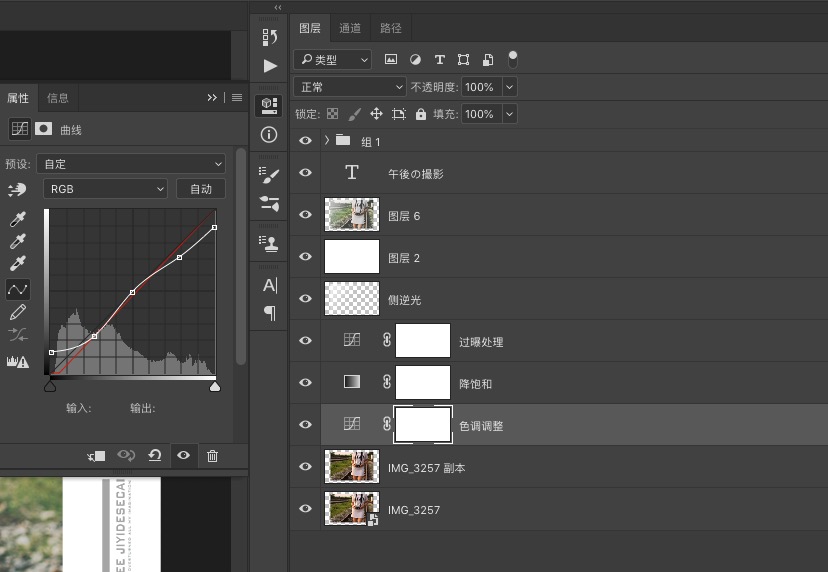Select the edit points curve tool
This screenshot has width=828, height=572.
point(17,289)
